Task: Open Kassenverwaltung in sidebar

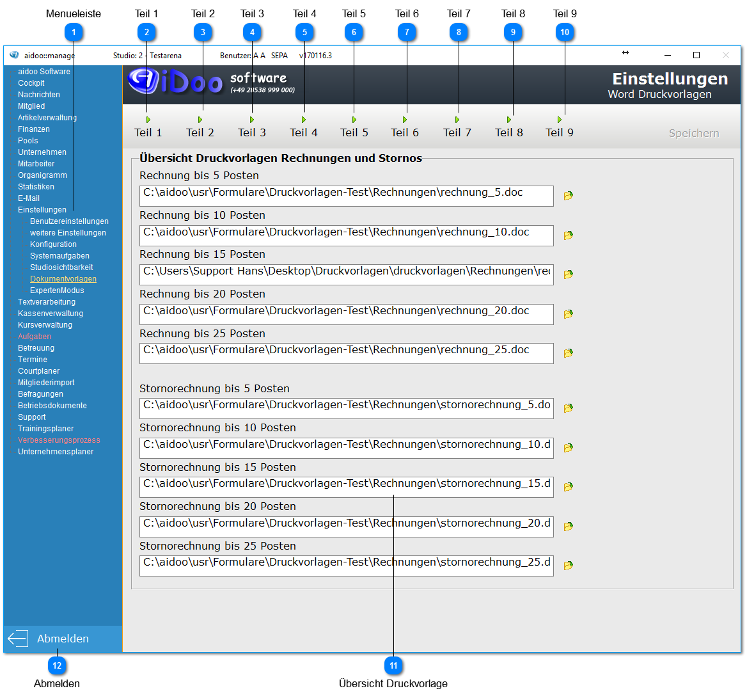Action: coord(50,314)
